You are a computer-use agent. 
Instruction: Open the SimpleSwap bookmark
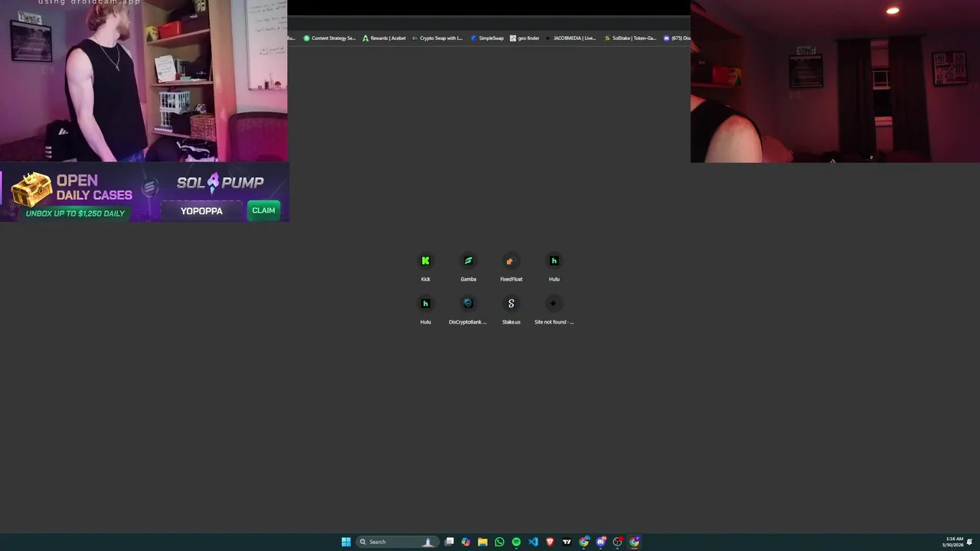click(487, 38)
